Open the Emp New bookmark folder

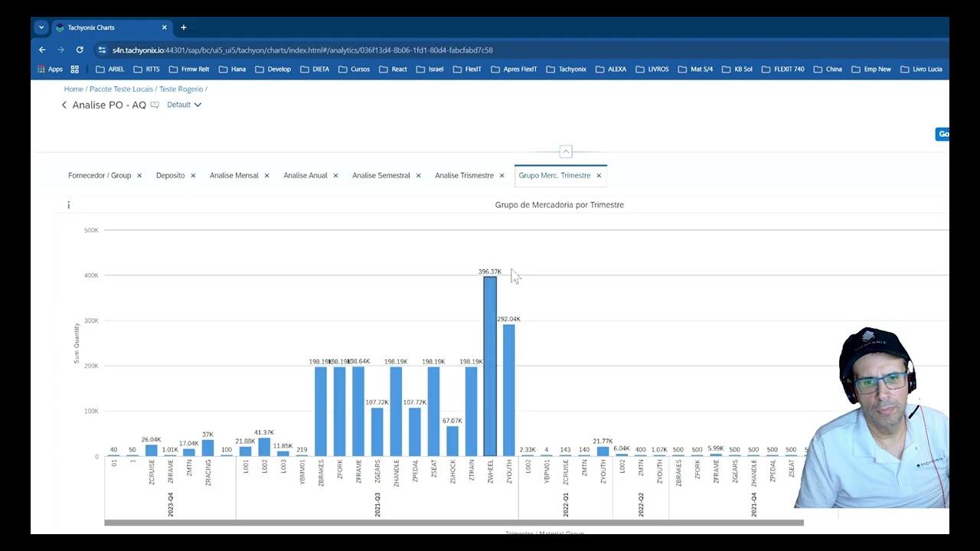[871, 69]
